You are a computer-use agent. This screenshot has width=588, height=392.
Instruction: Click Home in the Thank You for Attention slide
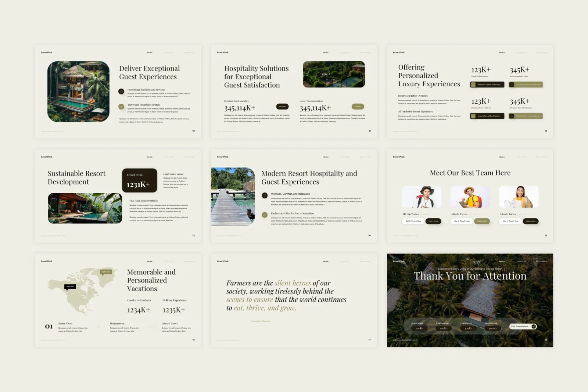tap(502, 261)
